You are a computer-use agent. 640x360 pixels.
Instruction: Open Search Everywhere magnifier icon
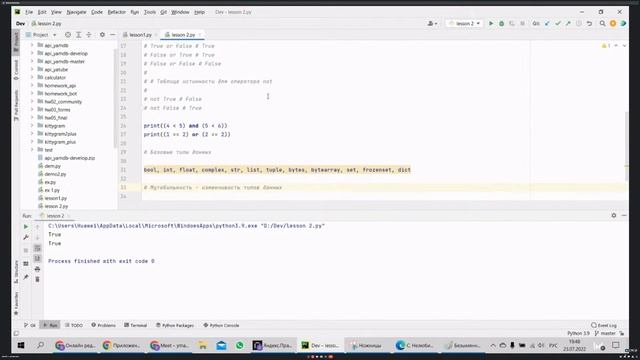coord(602,24)
